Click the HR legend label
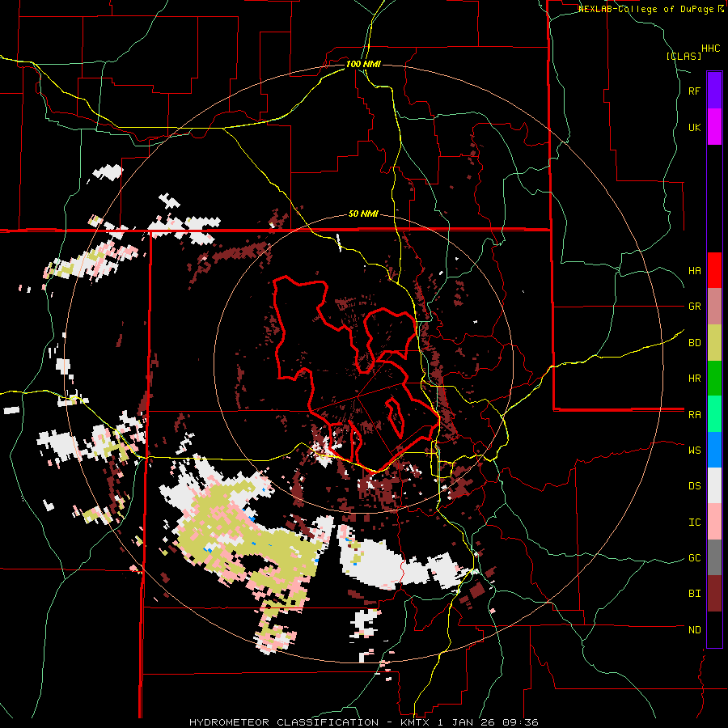Screen dimensions: 728x728 point(694,379)
